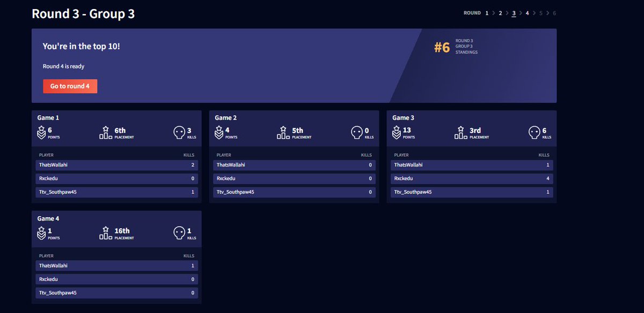
Task: Click Game 1 6th placement value
Action: coord(120,130)
